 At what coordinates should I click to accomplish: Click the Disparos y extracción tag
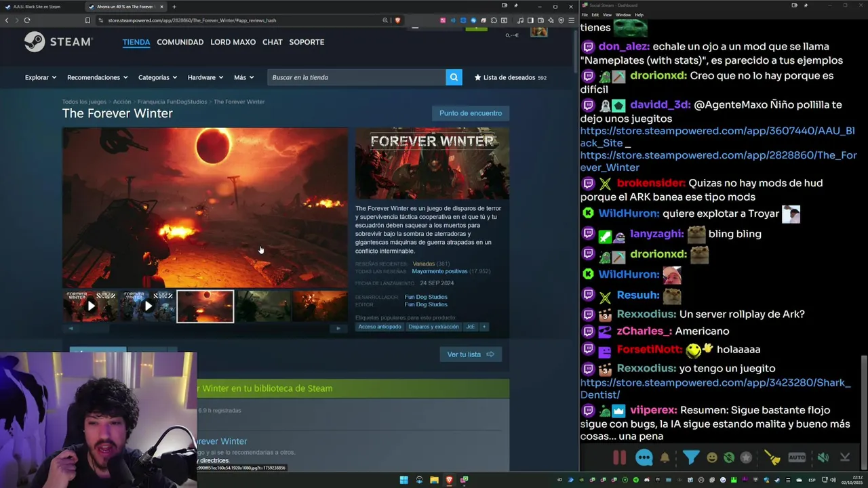433,327
